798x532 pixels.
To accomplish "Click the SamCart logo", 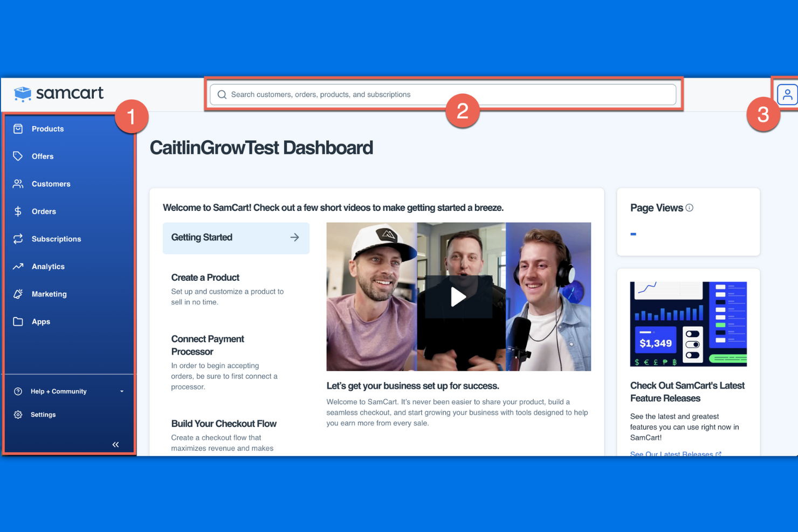I will (58, 93).
